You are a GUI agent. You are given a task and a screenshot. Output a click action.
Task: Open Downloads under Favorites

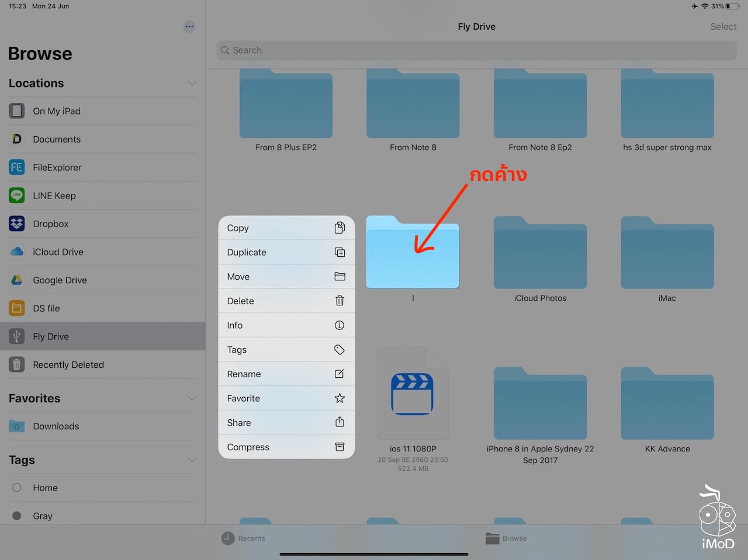(56, 426)
